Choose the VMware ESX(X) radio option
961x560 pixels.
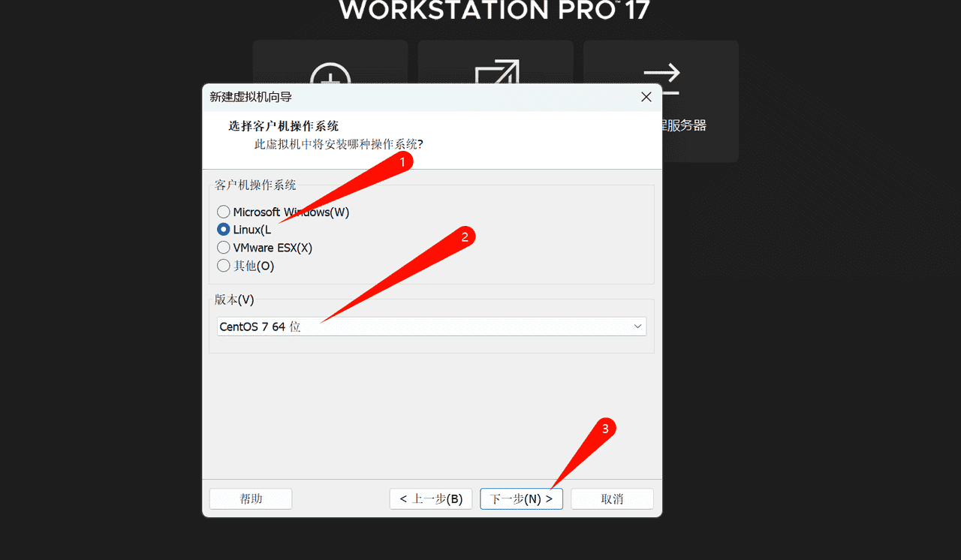pos(223,248)
